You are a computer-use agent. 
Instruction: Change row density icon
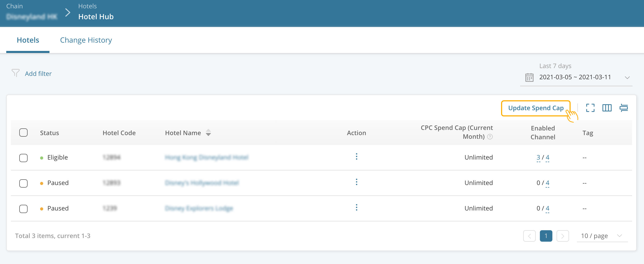(624, 108)
